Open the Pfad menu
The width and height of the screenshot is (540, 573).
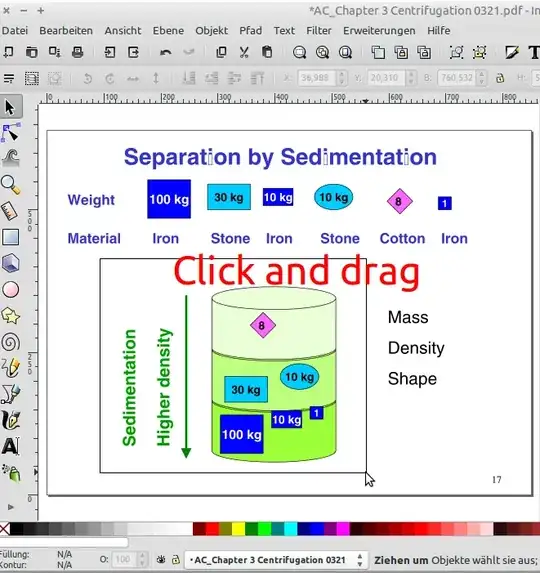251,31
